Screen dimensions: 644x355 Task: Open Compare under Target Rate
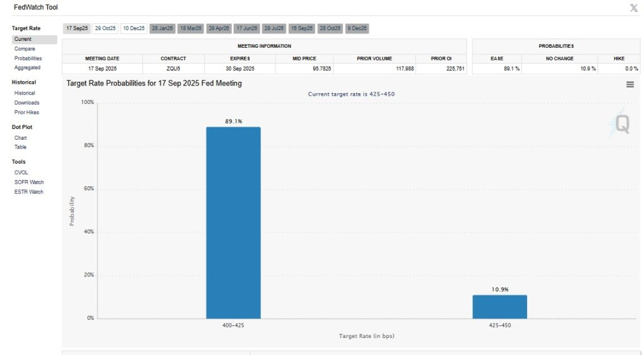click(25, 48)
